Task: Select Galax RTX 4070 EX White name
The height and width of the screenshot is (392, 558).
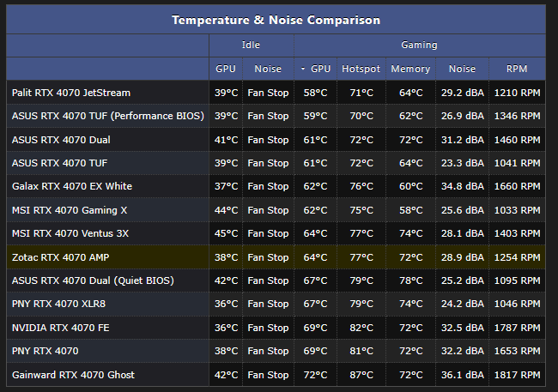Action: (x=72, y=186)
